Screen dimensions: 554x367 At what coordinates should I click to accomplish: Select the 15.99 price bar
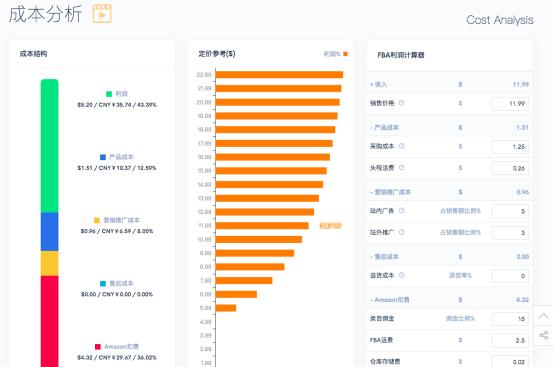[271, 171]
